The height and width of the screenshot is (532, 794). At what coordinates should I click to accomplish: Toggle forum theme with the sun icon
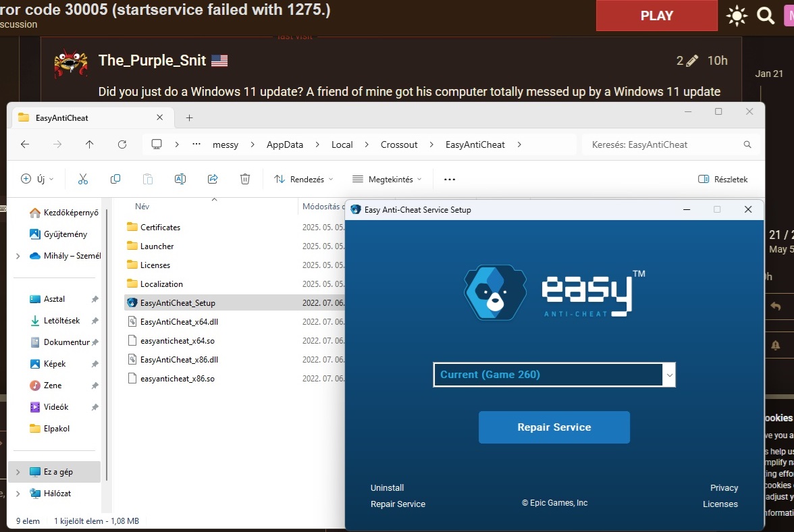pos(737,16)
